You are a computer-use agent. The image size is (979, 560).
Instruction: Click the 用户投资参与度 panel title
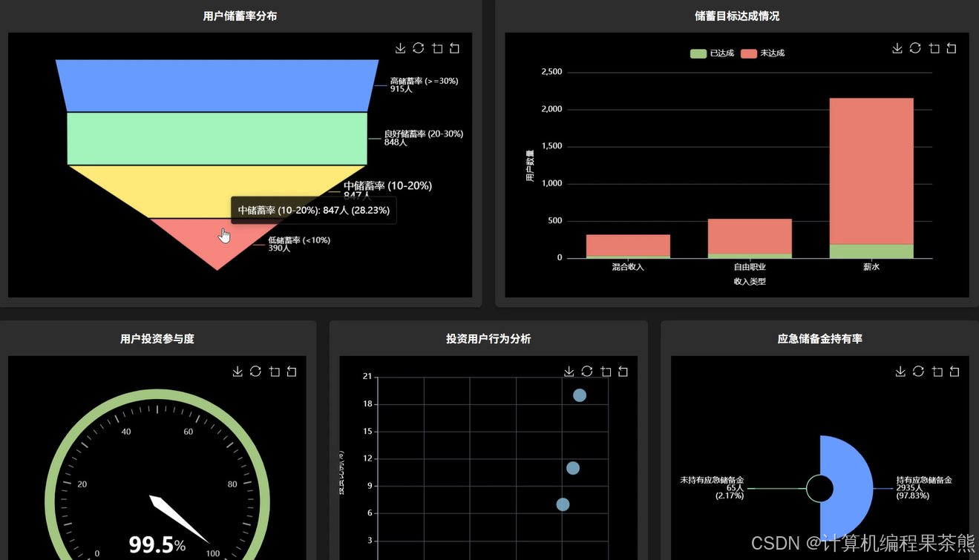pos(157,339)
